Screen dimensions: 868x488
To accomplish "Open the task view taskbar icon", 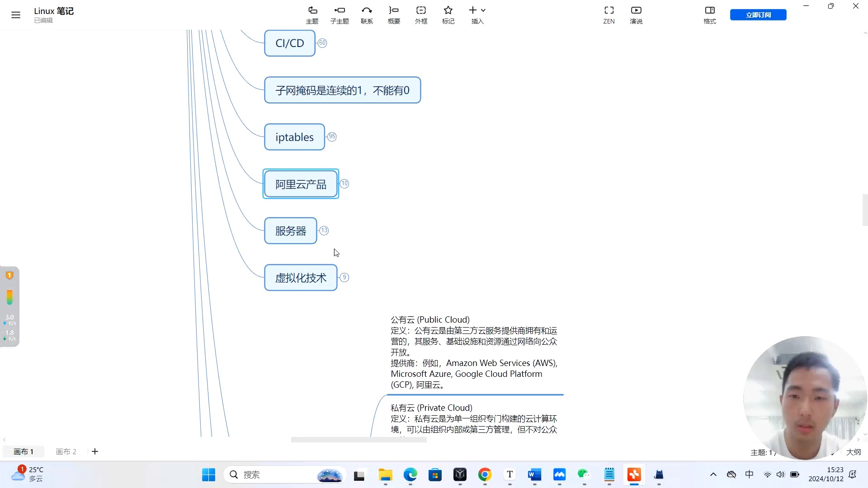I will (x=359, y=474).
